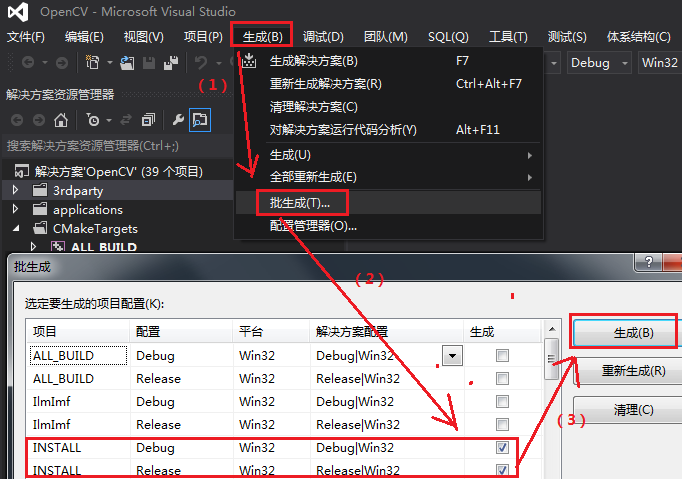Click Solution Explorer forward arrow icon
The width and height of the screenshot is (682, 479).
click(39, 120)
